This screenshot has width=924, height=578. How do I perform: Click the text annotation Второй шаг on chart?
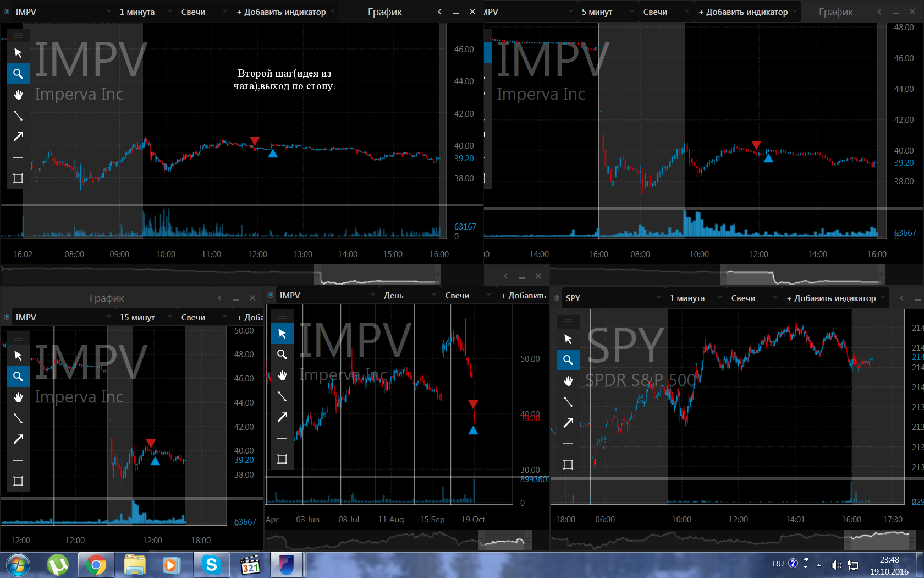click(284, 79)
